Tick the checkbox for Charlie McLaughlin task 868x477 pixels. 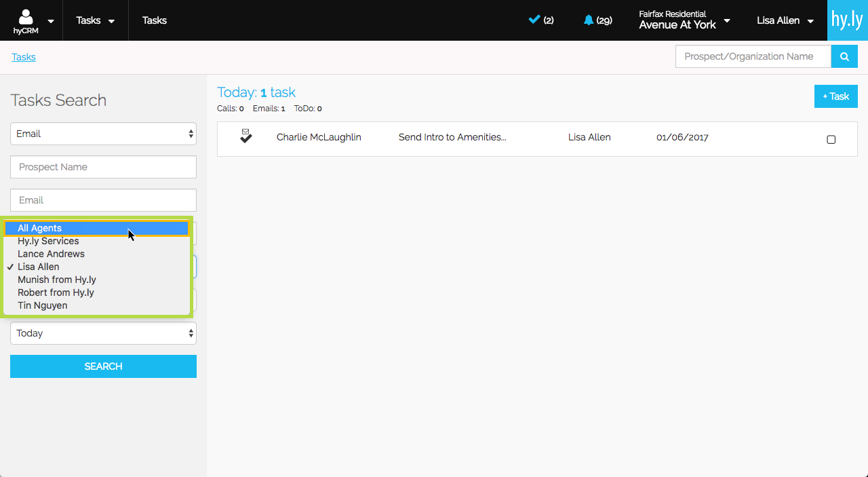831,140
